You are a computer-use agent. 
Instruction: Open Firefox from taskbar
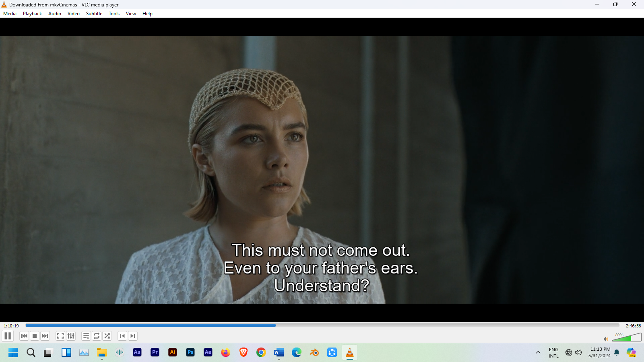(225, 352)
